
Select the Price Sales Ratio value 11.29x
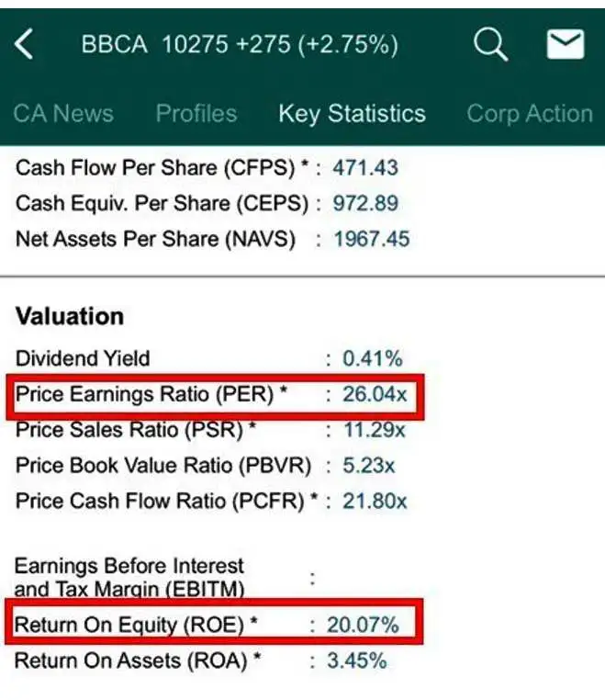click(x=373, y=430)
